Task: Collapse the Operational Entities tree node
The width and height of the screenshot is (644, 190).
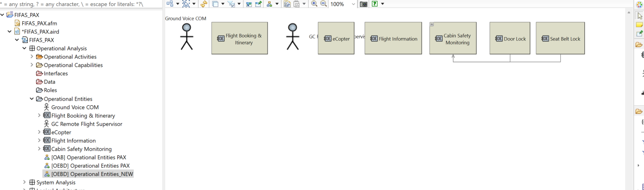Action: pos(32,99)
